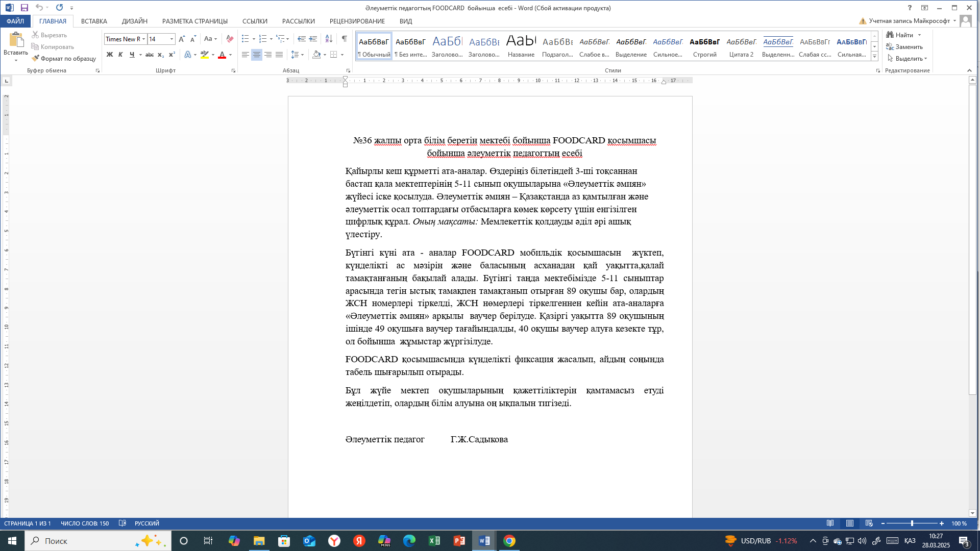Switch to the ССЫЛКИ tab

coord(255,21)
